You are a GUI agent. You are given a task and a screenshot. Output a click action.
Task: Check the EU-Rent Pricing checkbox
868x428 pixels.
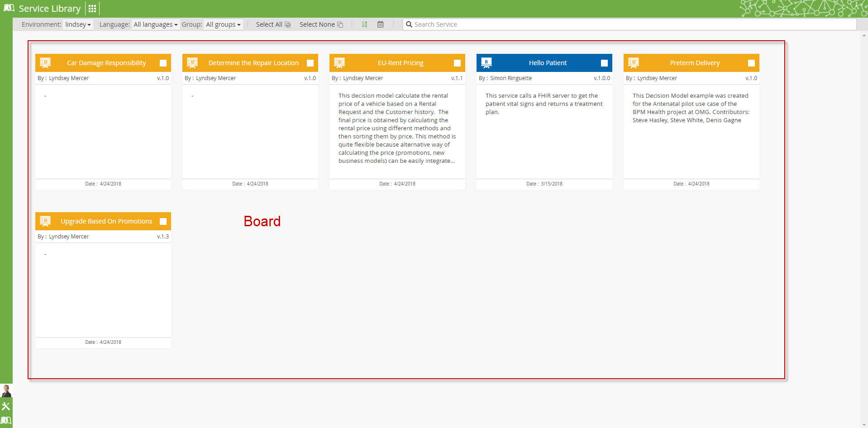coord(458,63)
